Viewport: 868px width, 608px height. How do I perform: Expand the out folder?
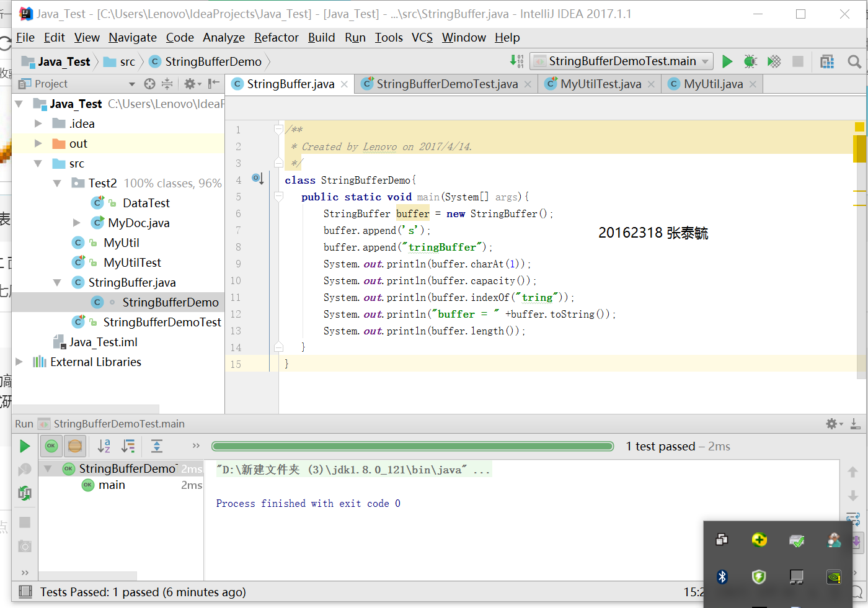point(38,143)
